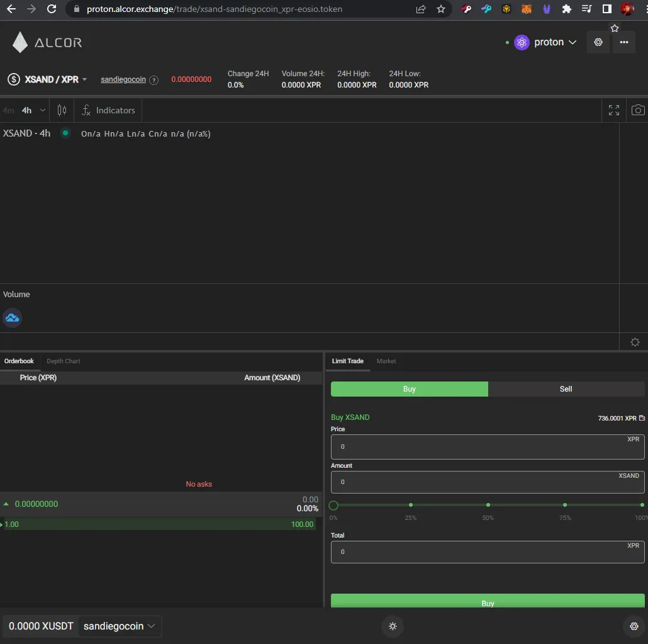This screenshot has height=644, width=648.
Task: Click the browser address bar URL
Action: (214, 9)
